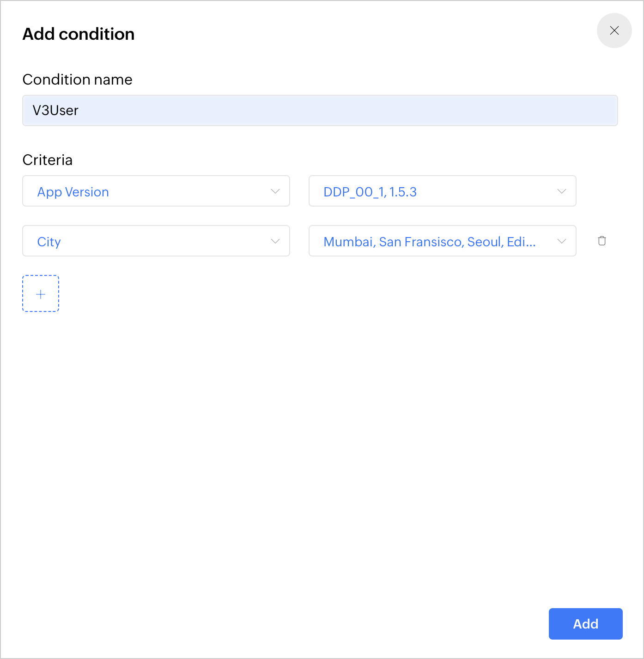The width and height of the screenshot is (644, 659).
Task: Click the Seoul entry in city values
Action: tap(484, 242)
